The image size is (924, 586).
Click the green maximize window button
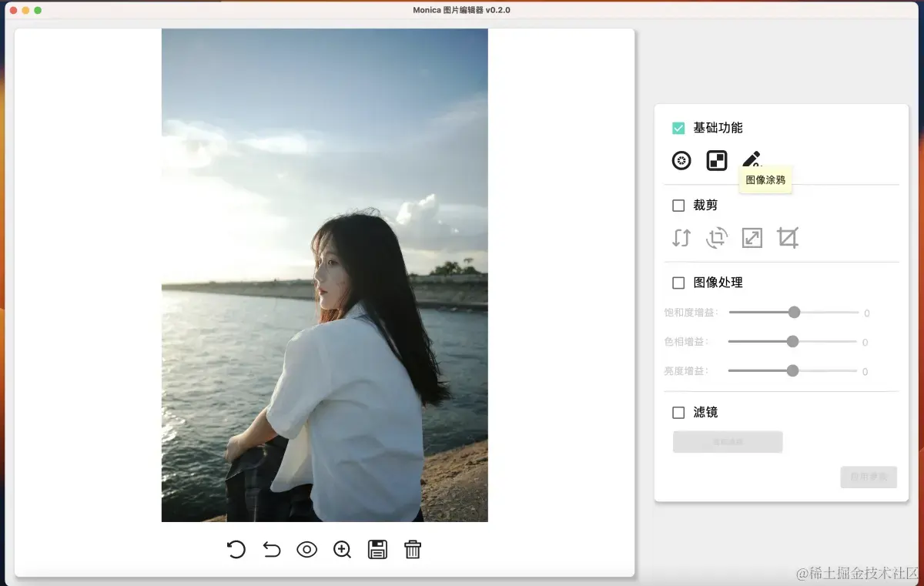38,10
